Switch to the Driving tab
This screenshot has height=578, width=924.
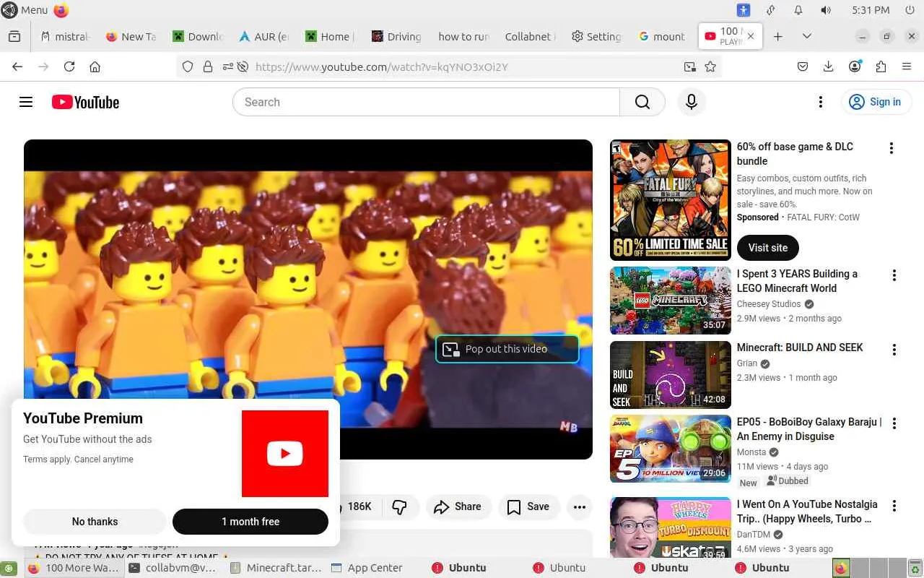396,36
